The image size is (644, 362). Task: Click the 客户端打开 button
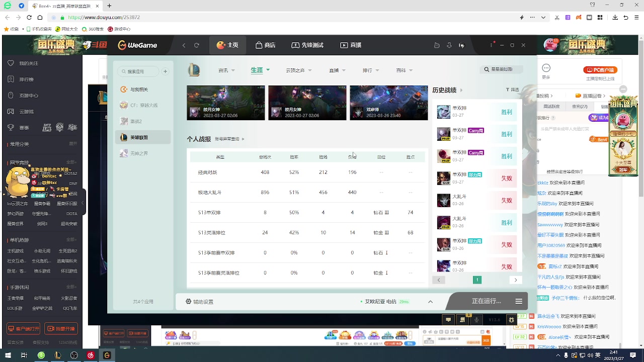coord(24,329)
